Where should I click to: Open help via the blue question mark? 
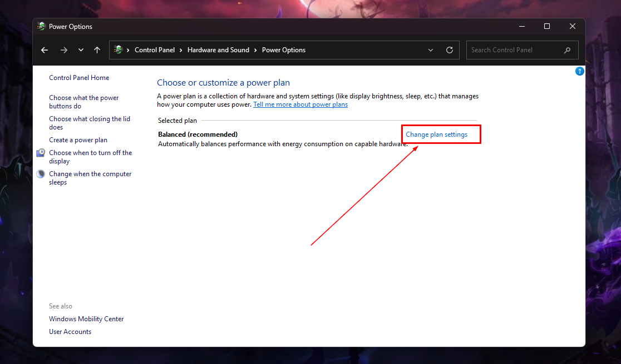[579, 71]
